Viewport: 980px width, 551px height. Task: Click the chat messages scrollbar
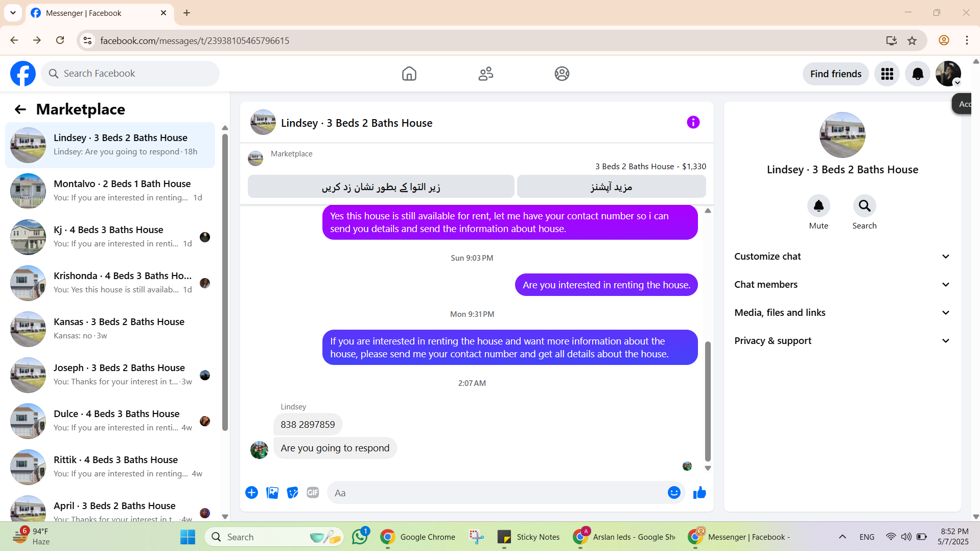tap(708, 401)
